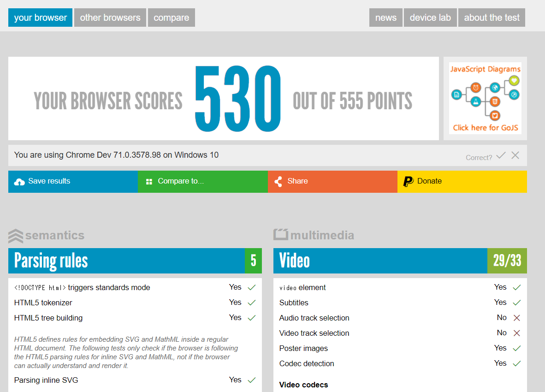
Task: Click the PayPal icon beside Donate
Action: (408, 181)
